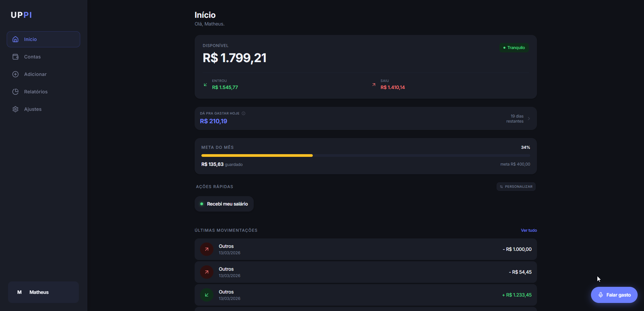Click the Meta do mês progress bar
Image resolution: width=644 pixels, height=311 pixels.
coord(365,155)
